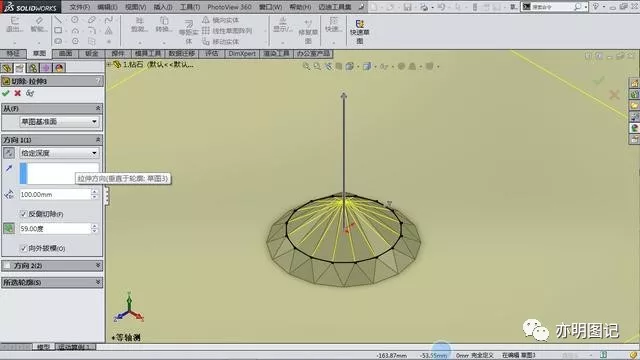
Task: Collapse the 从(F) section
Action: tap(98, 108)
